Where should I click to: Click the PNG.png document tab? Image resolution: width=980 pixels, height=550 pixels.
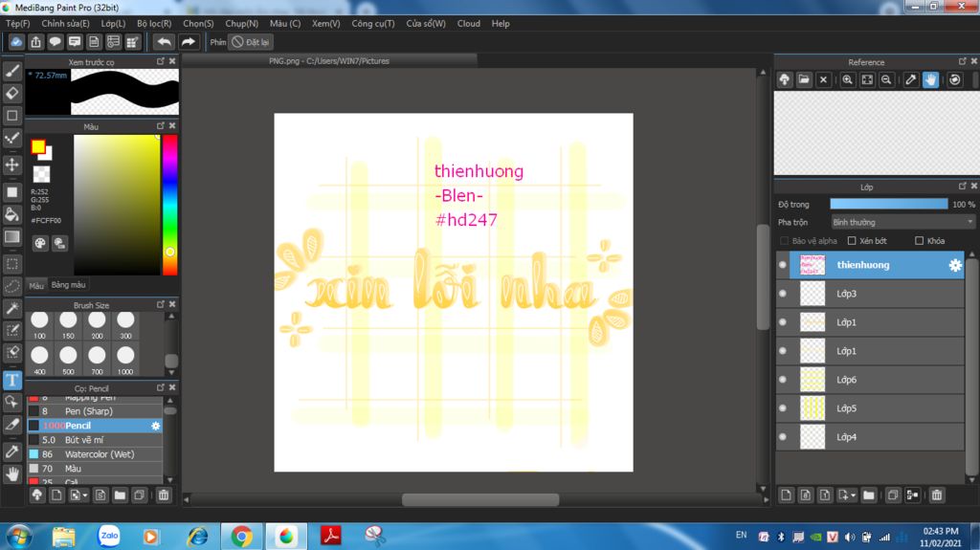(x=329, y=60)
